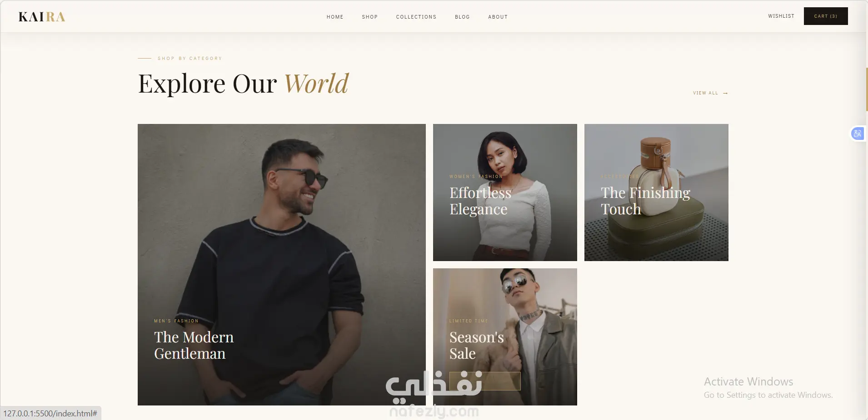Visit the BLOG page

462,17
